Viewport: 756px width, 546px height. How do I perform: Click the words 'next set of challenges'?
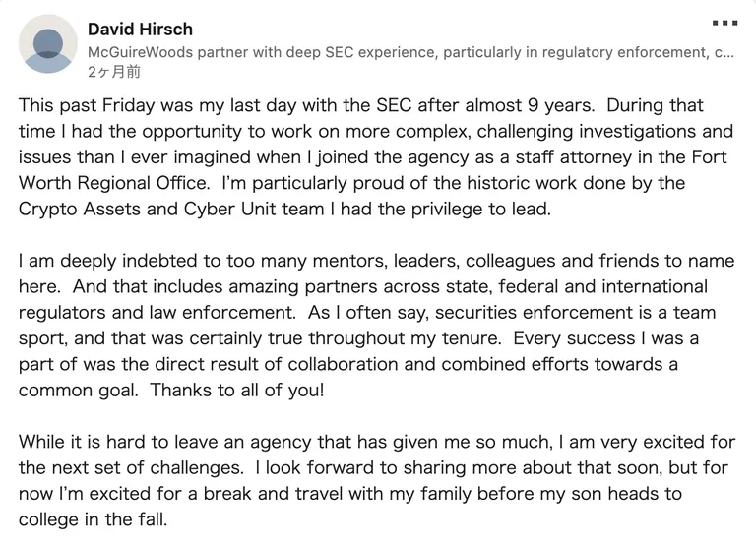pos(146,468)
